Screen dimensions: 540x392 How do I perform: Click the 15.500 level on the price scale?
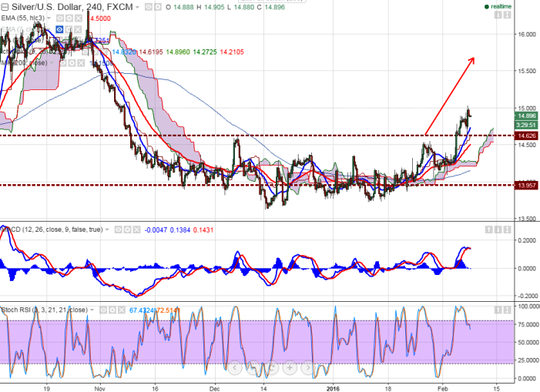(527, 72)
